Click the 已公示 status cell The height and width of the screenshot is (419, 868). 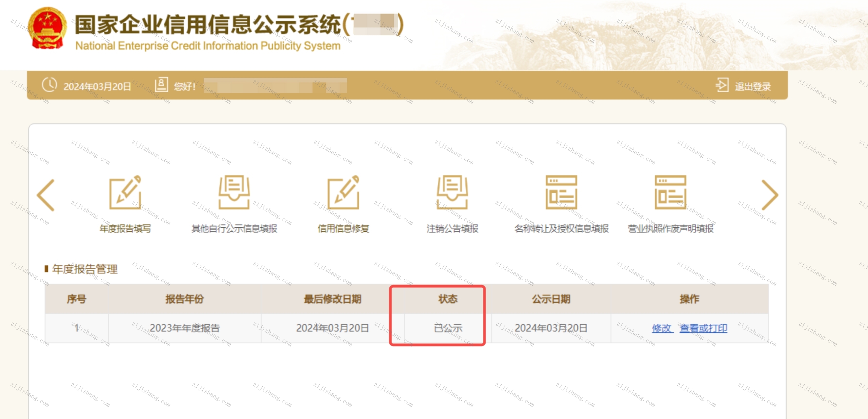coord(448,328)
